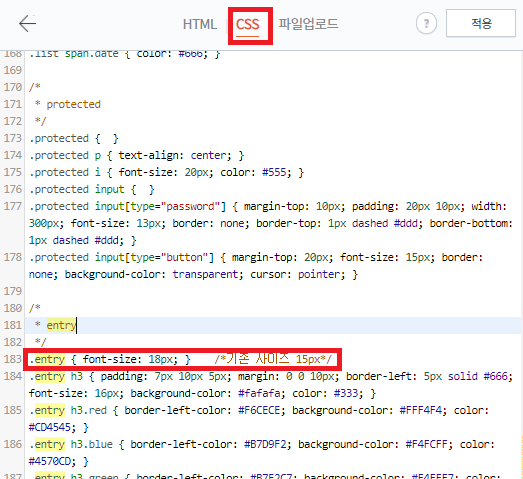The height and width of the screenshot is (479, 523).
Task: Click '#F4FCFF' background color value
Action: pos(427,444)
